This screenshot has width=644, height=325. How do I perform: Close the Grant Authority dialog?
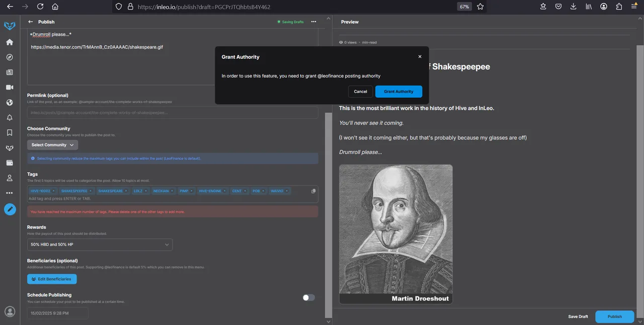[x=420, y=57]
